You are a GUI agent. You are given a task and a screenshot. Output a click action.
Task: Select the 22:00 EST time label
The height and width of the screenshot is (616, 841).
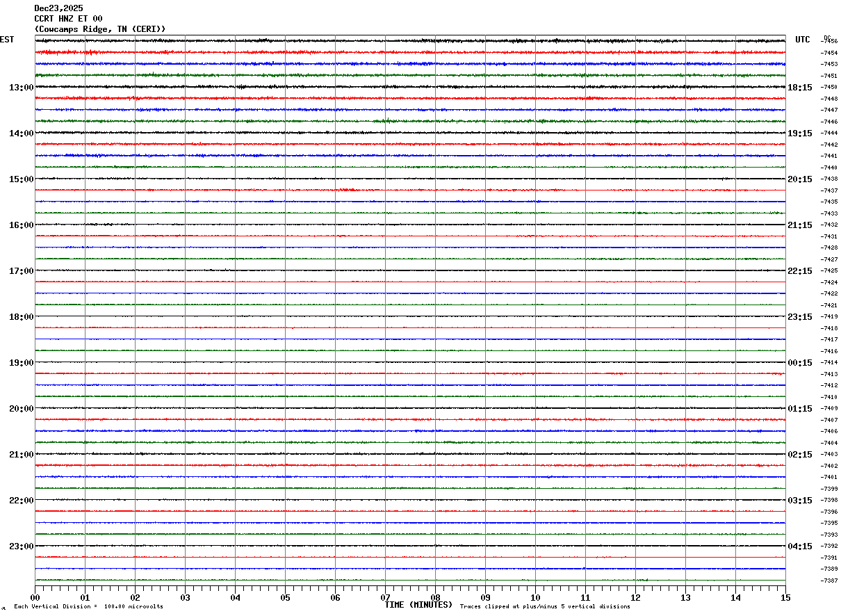(21, 501)
